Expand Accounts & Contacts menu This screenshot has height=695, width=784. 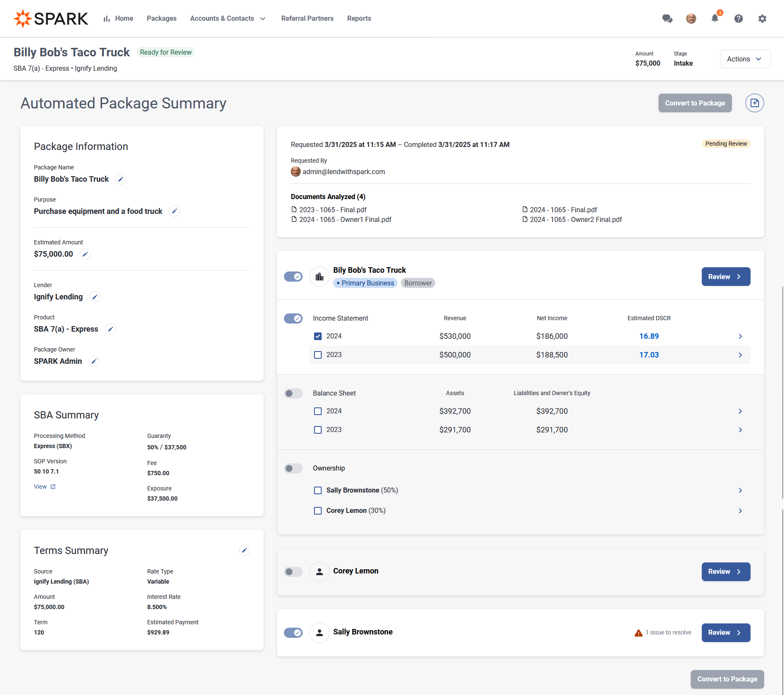(228, 19)
